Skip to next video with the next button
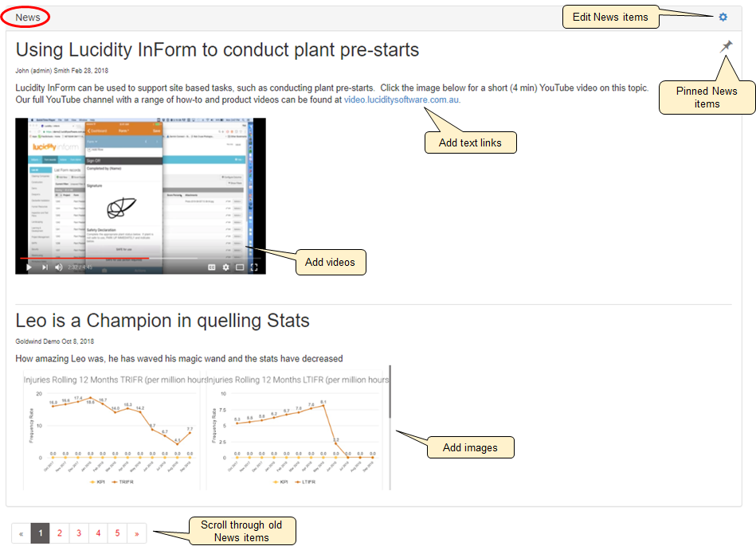The image size is (756, 550). click(45, 267)
